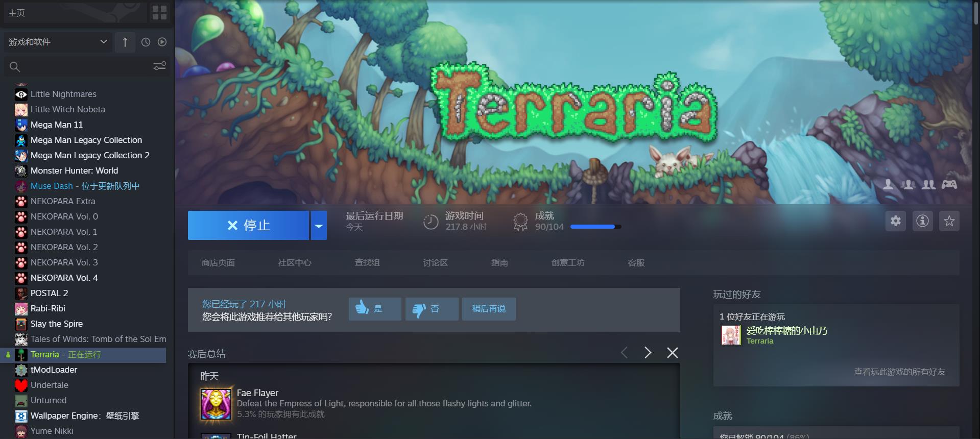This screenshot has width=980, height=439.
Task: Open the 游戏和软件 filter dropdown
Action: point(58,42)
